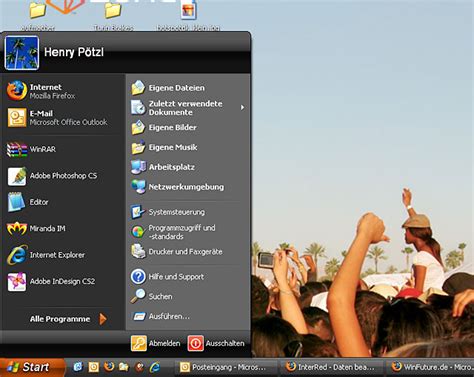Open the Hilfe und Support question mark icon

[138, 277]
